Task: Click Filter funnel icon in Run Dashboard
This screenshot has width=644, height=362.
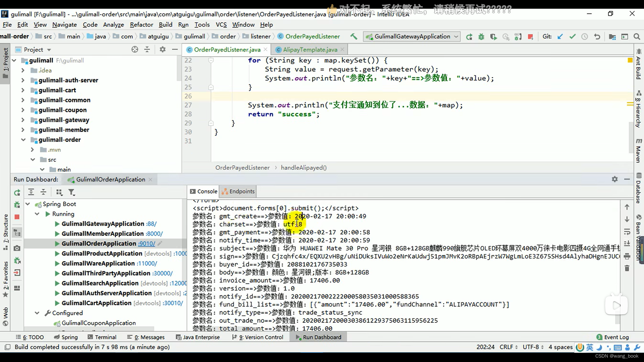Action: (x=71, y=192)
